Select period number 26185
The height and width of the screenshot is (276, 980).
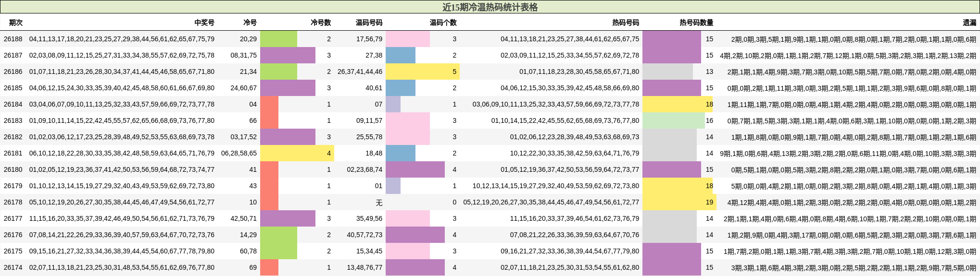[13, 88]
